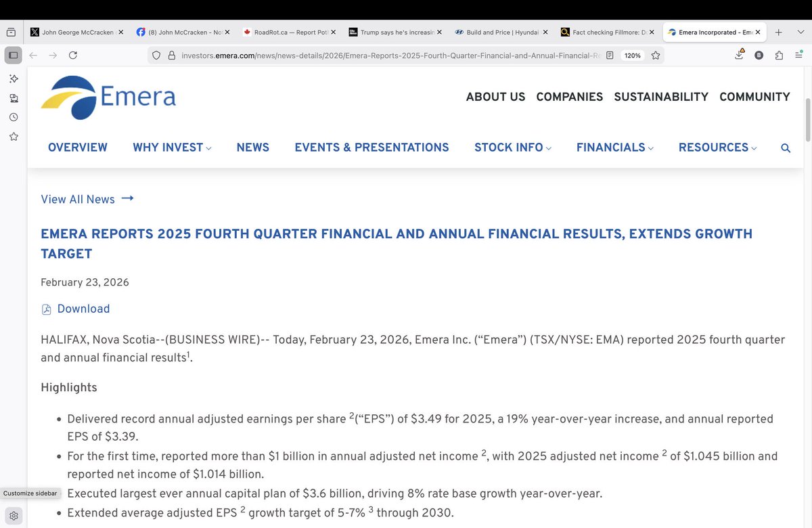Open tracking protection shield icon
Viewport: 812px width, 528px height.
158,56
